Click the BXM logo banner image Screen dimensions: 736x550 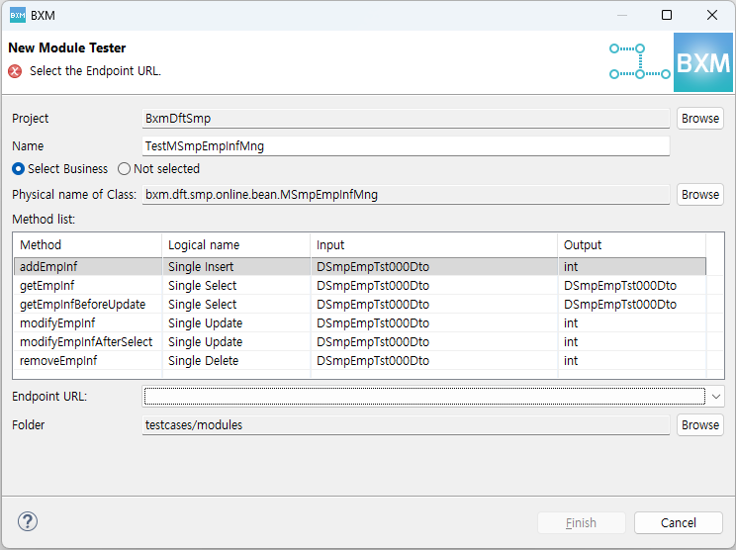tap(703, 62)
